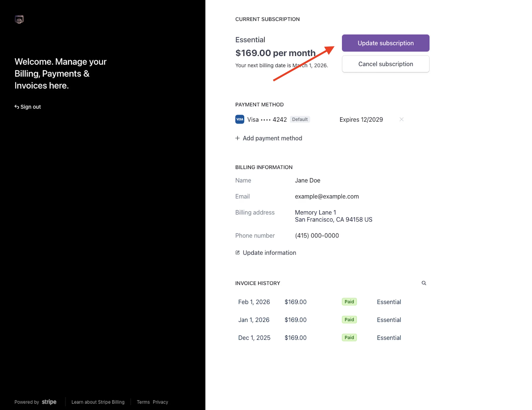Screen dimensions: 532x410
Task: Click San Francisco, CA 94158 US line
Action: point(333,220)
